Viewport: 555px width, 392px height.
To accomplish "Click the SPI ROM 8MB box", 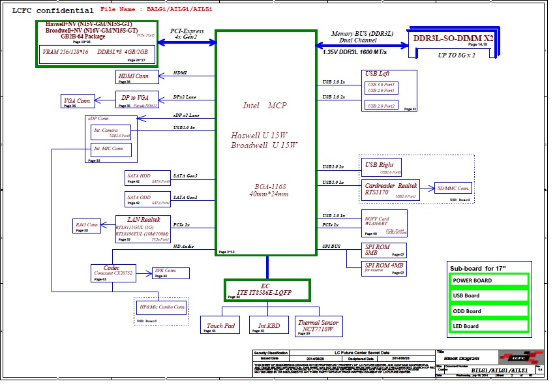I will (383, 250).
